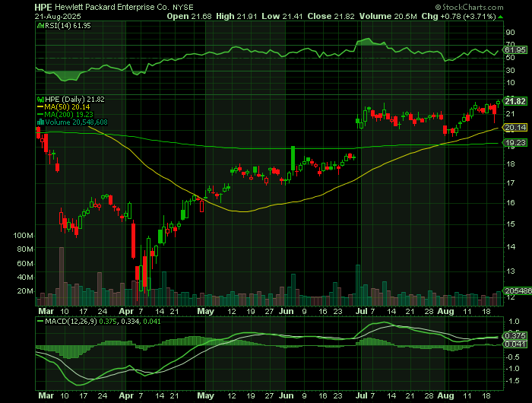Click the 'MACD(12,26,9)' legend label
Screen dimensions: 532x403
(71, 321)
